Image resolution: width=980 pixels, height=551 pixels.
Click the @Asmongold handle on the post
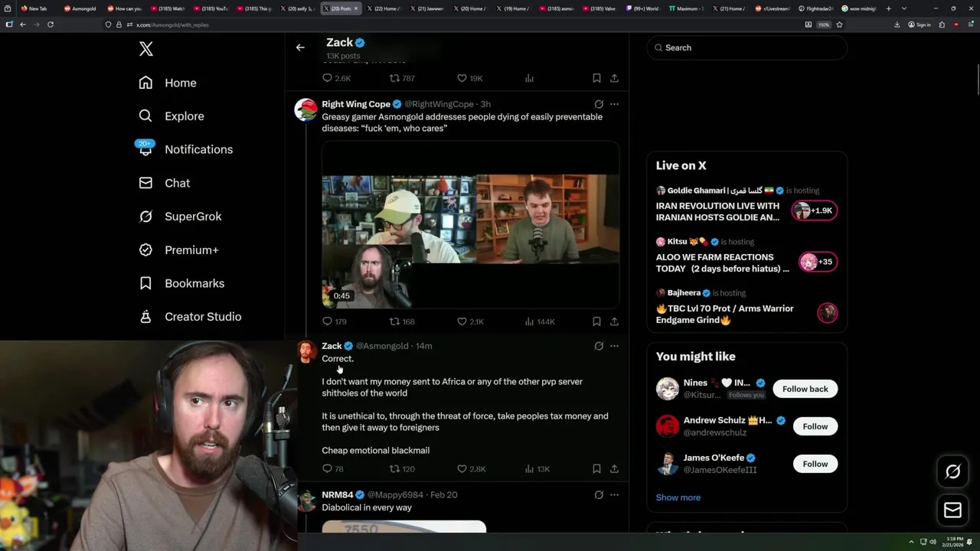pyautogui.click(x=382, y=346)
